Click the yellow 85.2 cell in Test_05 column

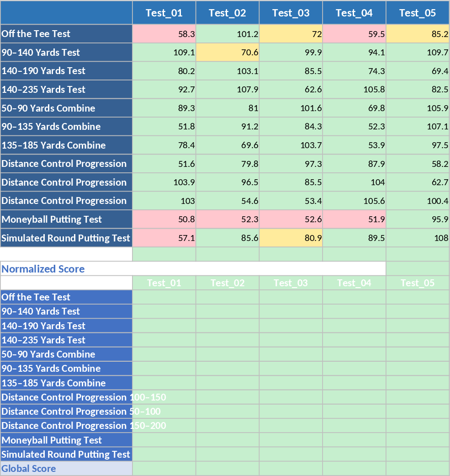[417, 33]
